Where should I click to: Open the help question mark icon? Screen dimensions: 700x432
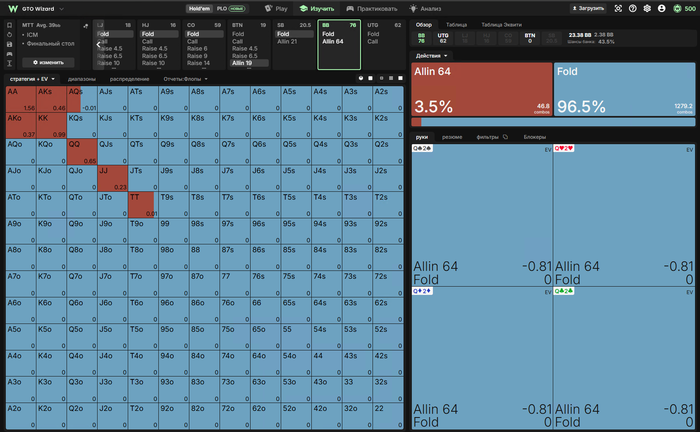pyautogui.click(x=633, y=8)
